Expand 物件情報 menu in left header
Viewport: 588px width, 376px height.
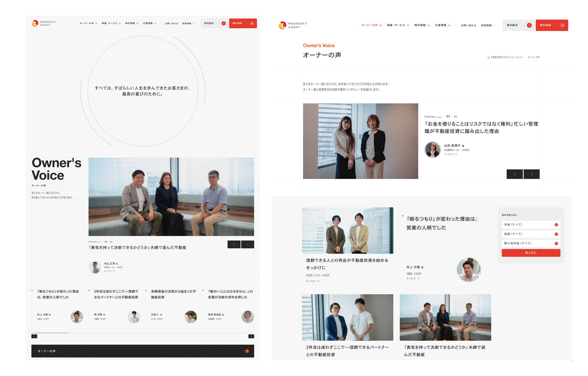[132, 23]
